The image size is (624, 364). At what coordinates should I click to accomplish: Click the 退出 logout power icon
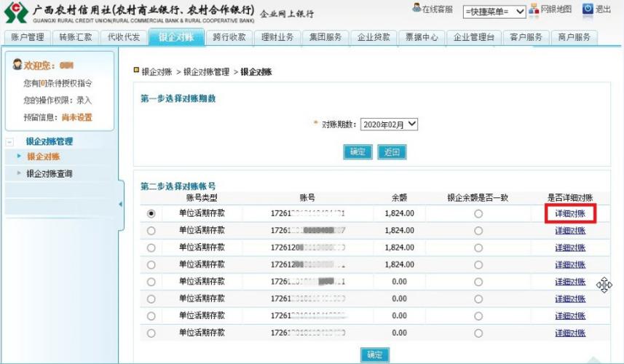click(588, 9)
